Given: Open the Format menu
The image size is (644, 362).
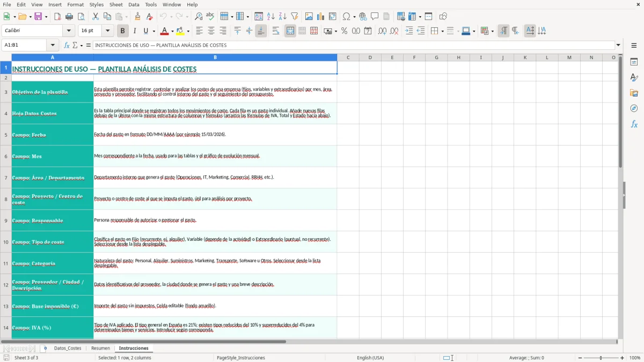Looking at the screenshot, I should tap(75, 4).
